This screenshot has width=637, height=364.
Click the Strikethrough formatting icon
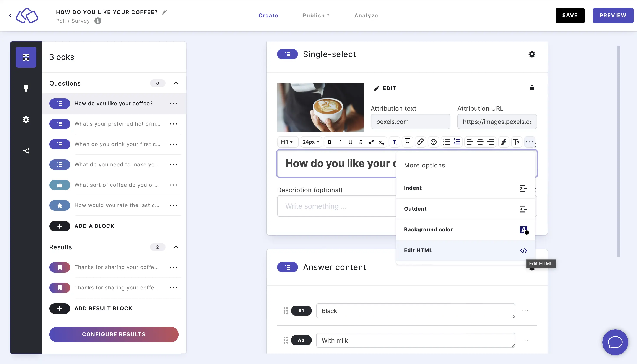[361, 142]
